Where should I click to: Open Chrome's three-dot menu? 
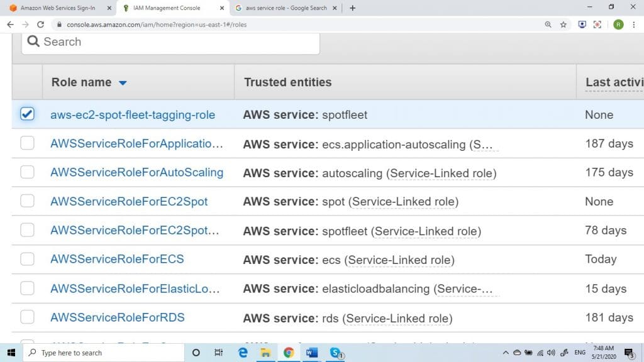[x=634, y=25]
